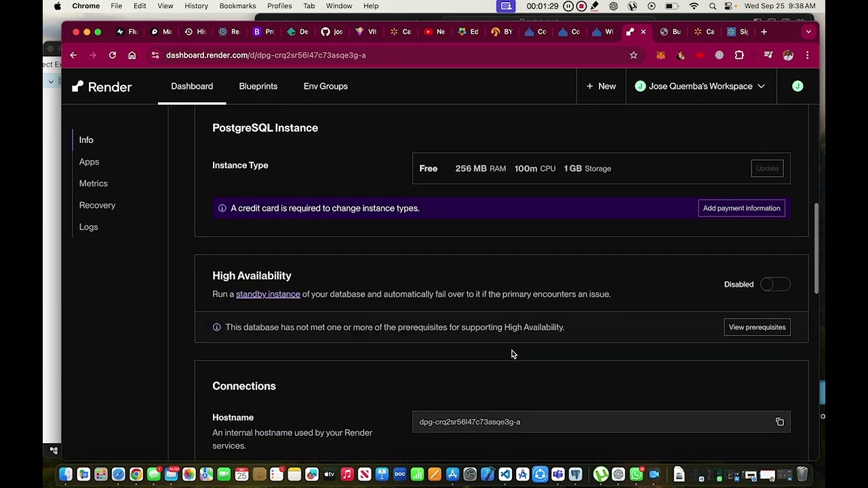Open the Env Groups tab
The image size is (868, 488).
[325, 86]
